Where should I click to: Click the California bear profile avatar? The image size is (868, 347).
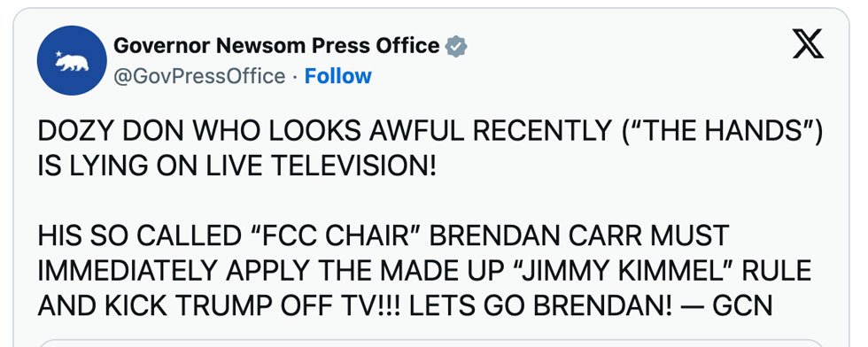tap(72, 60)
